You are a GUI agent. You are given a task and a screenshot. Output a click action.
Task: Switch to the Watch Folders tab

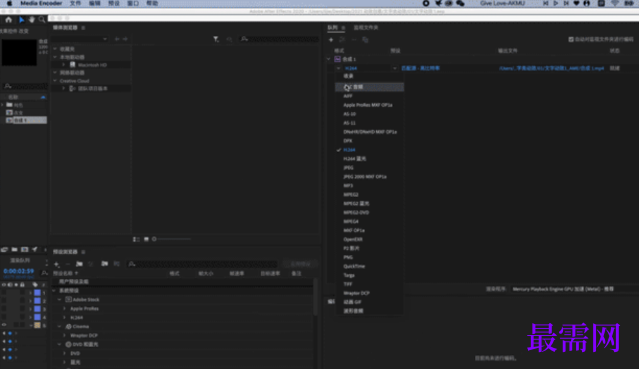click(x=366, y=28)
